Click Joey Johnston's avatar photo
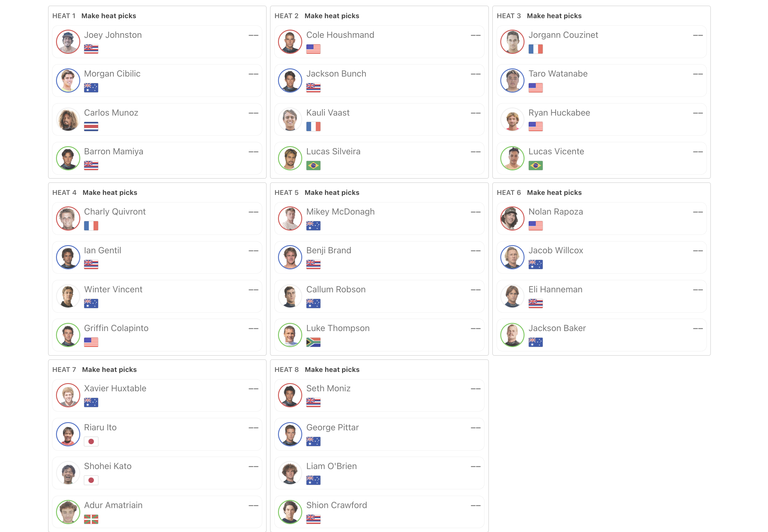 point(68,42)
